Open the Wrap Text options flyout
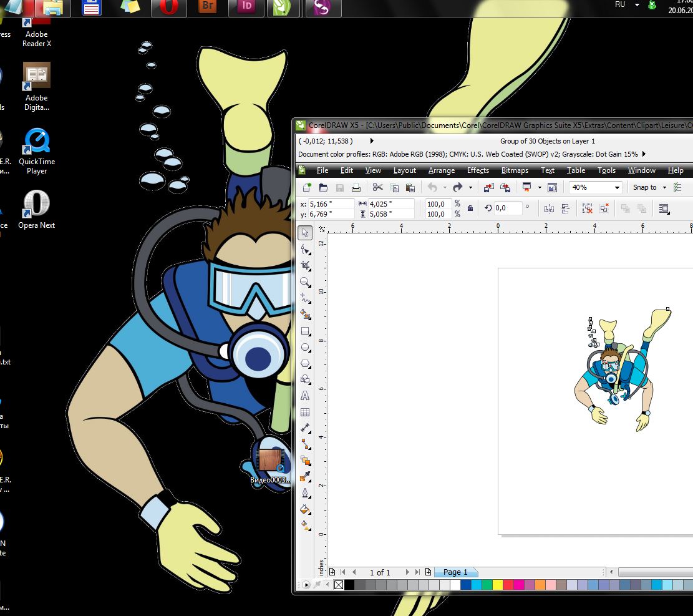This screenshot has width=693, height=616. (x=664, y=208)
